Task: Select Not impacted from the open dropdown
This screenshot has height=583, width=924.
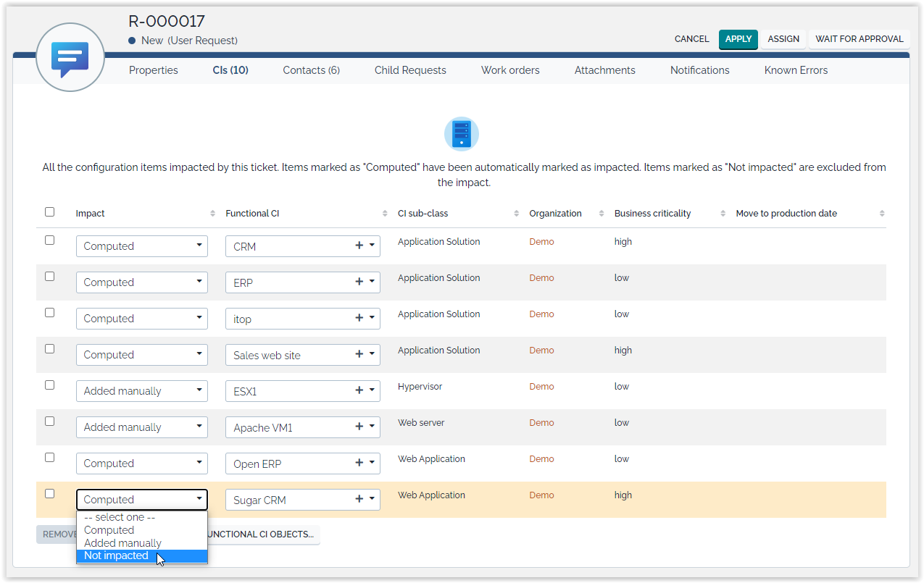Action: (116, 555)
